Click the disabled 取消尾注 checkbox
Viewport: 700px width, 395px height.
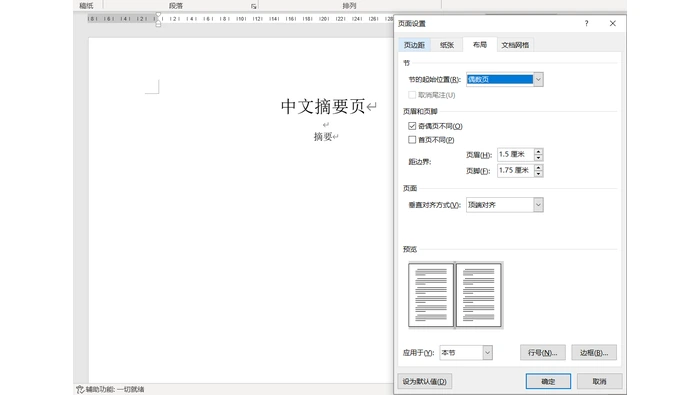(412, 95)
